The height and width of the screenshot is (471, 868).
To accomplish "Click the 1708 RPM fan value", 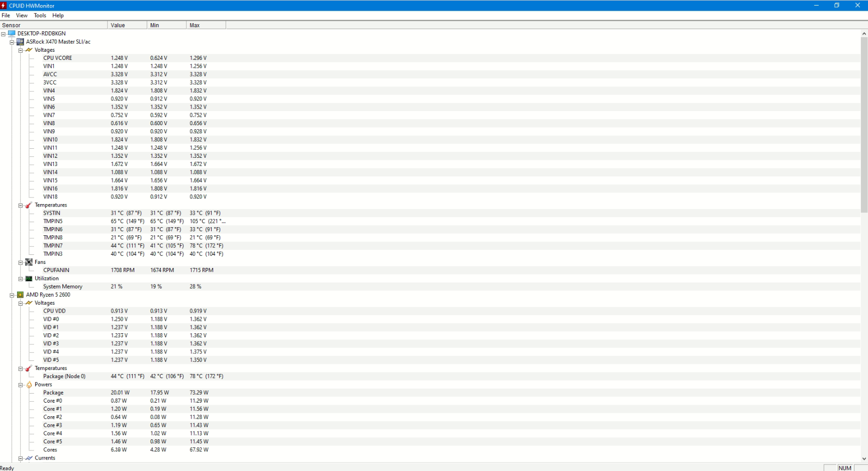I will click(x=123, y=270).
